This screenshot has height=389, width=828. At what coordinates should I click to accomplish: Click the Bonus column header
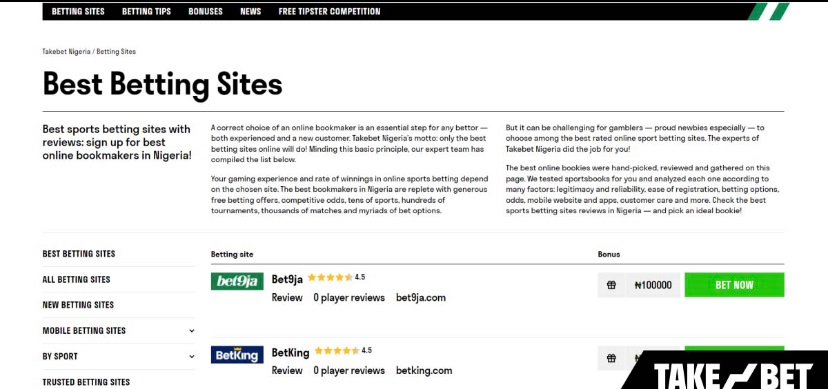click(609, 254)
